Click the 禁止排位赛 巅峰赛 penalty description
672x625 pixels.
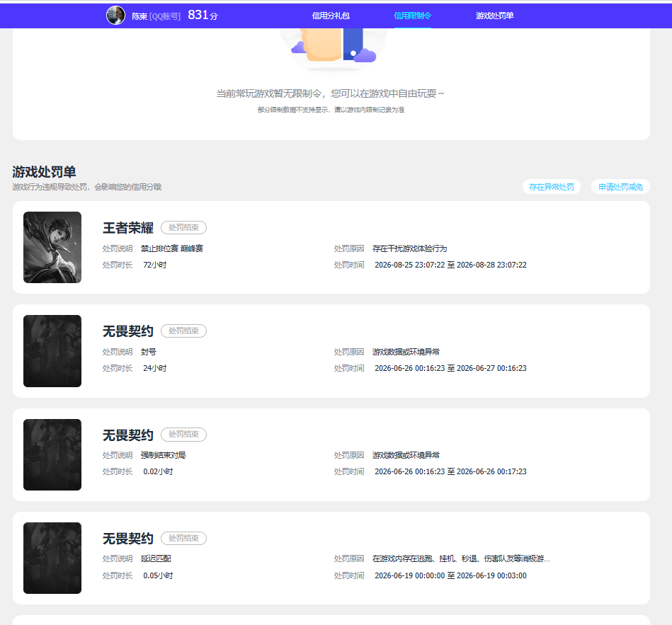click(x=172, y=248)
